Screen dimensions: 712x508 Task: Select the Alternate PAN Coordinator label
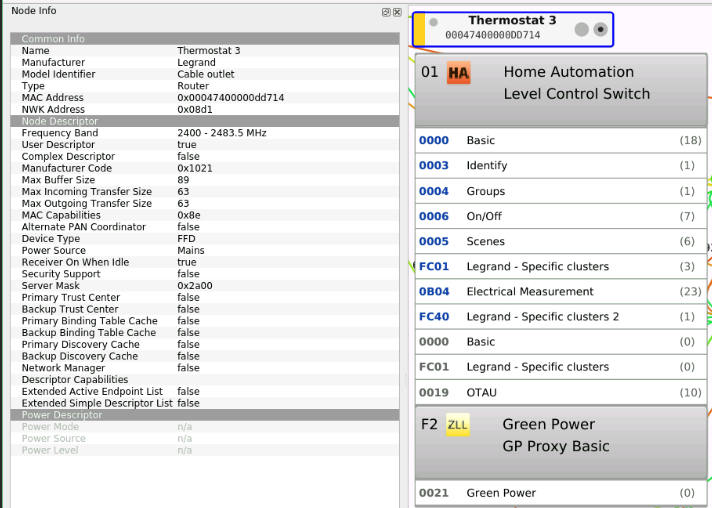[x=84, y=227]
